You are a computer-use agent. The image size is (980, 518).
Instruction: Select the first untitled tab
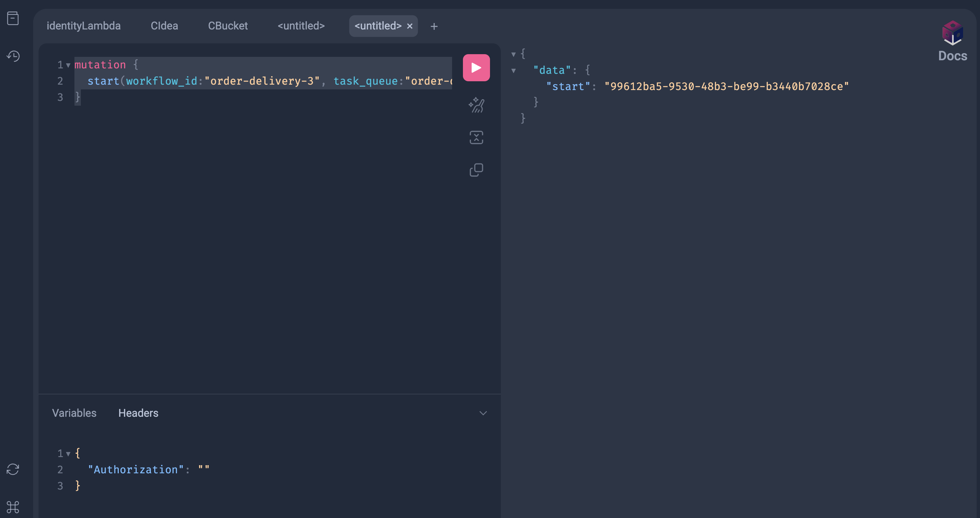(x=301, y=26)
